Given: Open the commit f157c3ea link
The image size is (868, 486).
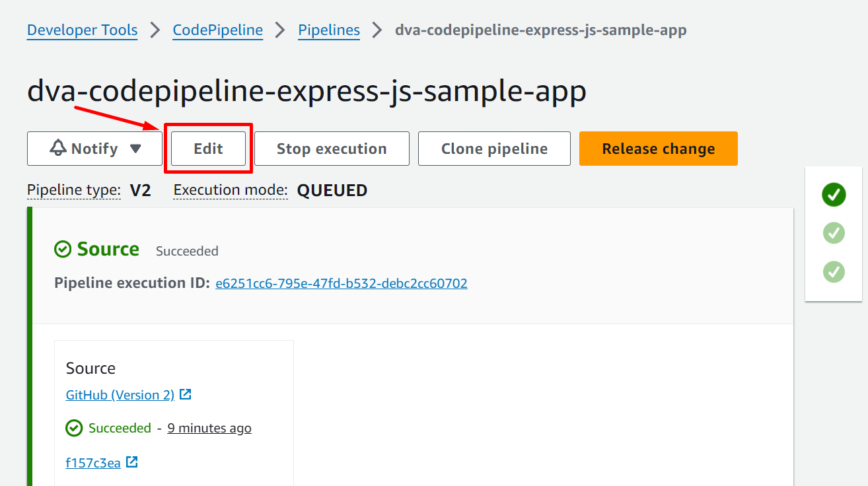Looking at the screenshot, I should pos(93,463).
